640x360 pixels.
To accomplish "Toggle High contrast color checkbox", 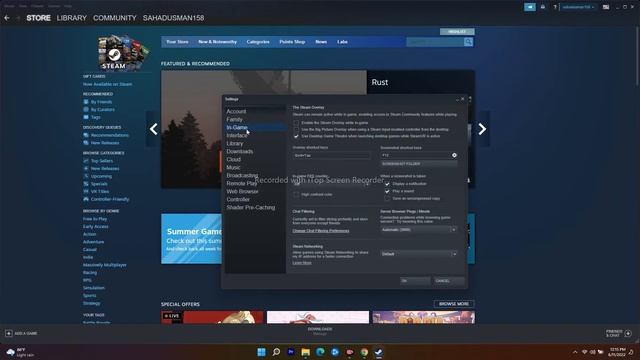I will click(x=296, y=194).
